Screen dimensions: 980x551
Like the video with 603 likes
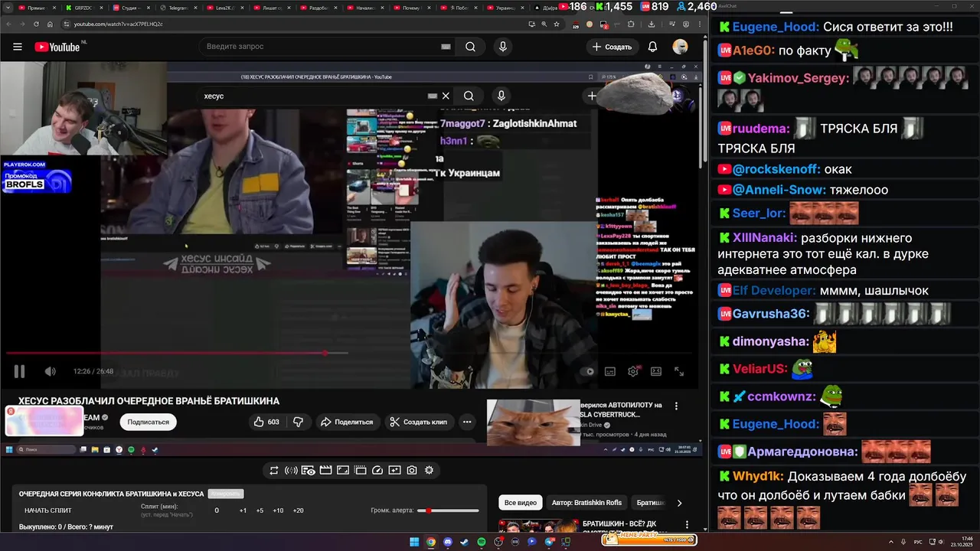266,422
